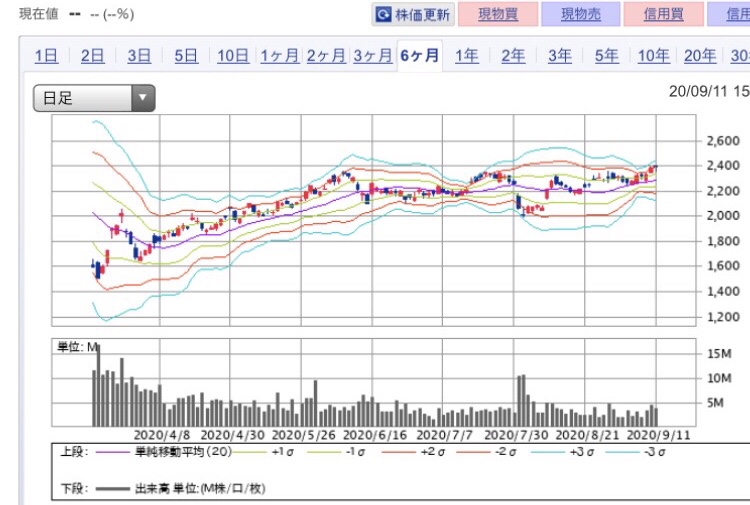This screenshot has width=750, height=505.
Task: Click the +2σ legend entry
Action: (433, 452)
